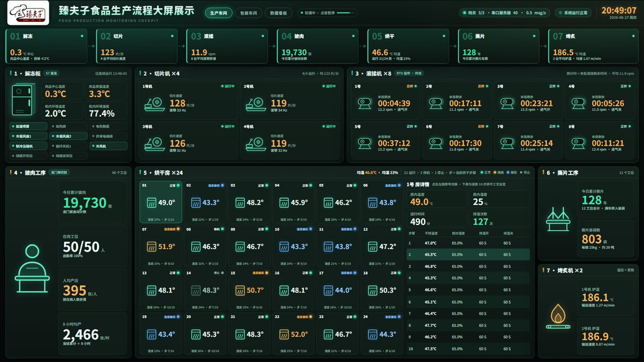Toggle the 冷凝风扇2 indicator
The width and height of the screenshot is (644, 362).
pos(68,136)
